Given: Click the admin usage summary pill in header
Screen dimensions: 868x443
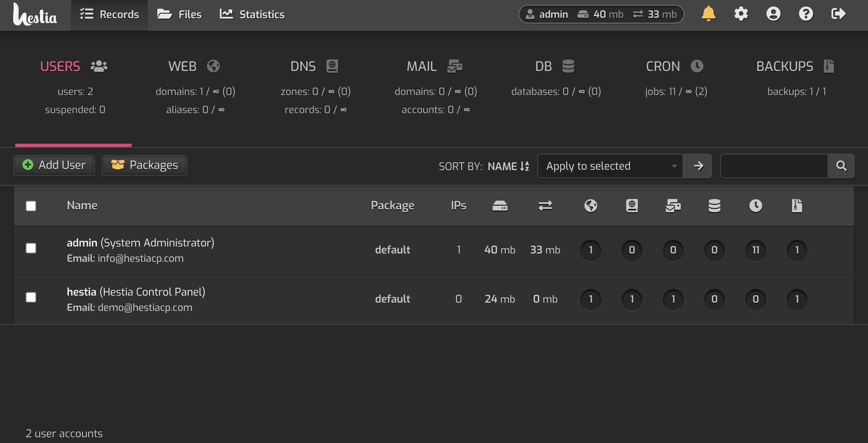Looking at the screenshot, I should click(x=601, y=14).
